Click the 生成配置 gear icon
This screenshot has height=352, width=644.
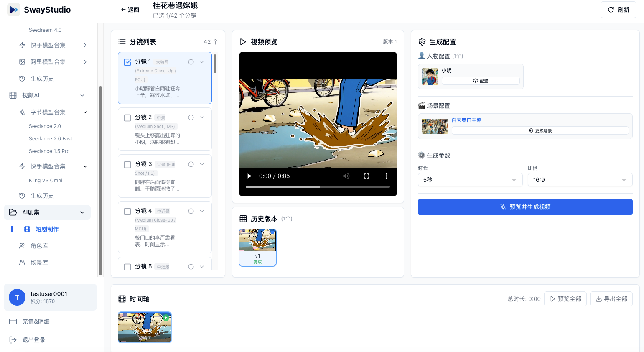(422, 42)
